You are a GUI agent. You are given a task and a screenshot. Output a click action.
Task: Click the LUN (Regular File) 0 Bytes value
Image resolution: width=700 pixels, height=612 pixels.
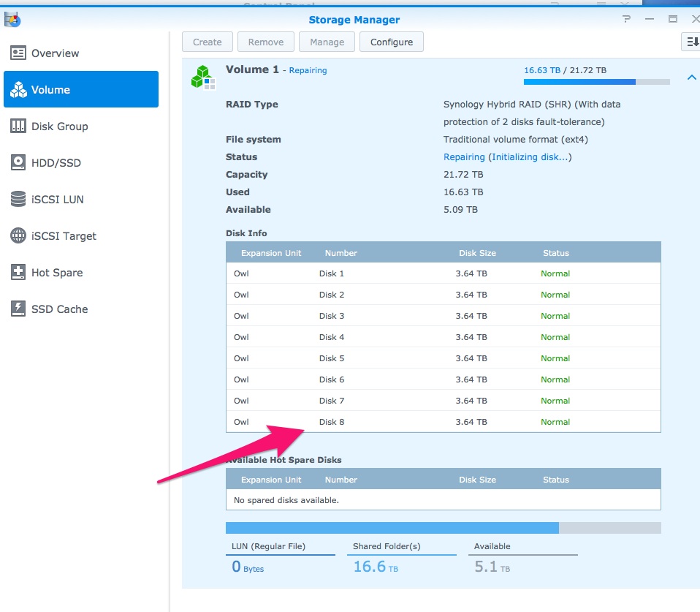pyautogui.click(x=248, y=567)
